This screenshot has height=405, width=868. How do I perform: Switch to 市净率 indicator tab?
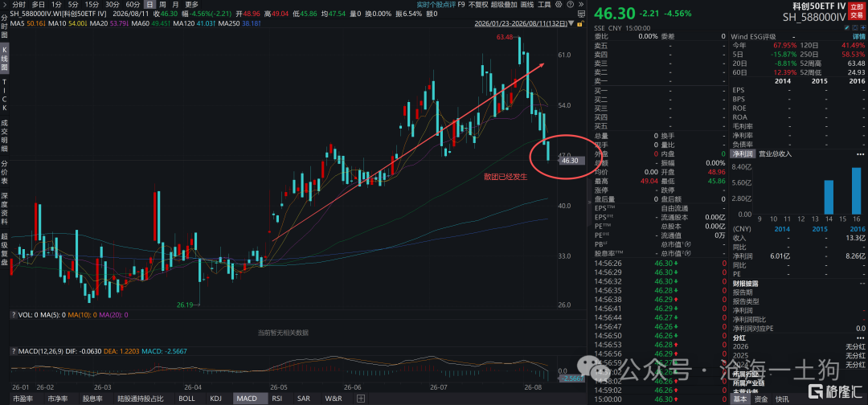58,398
